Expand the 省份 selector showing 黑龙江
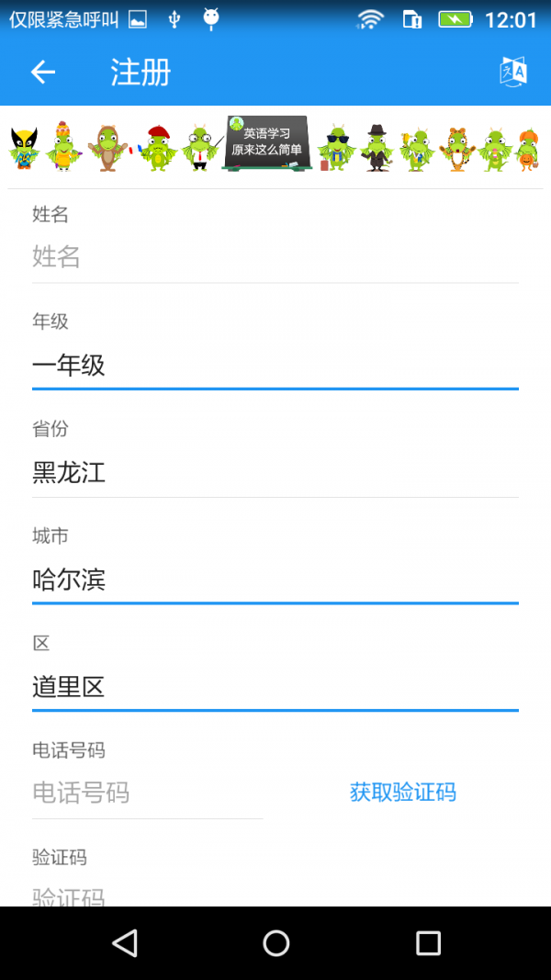This screenshot has width=551, height=980. (x=275, y=473)
